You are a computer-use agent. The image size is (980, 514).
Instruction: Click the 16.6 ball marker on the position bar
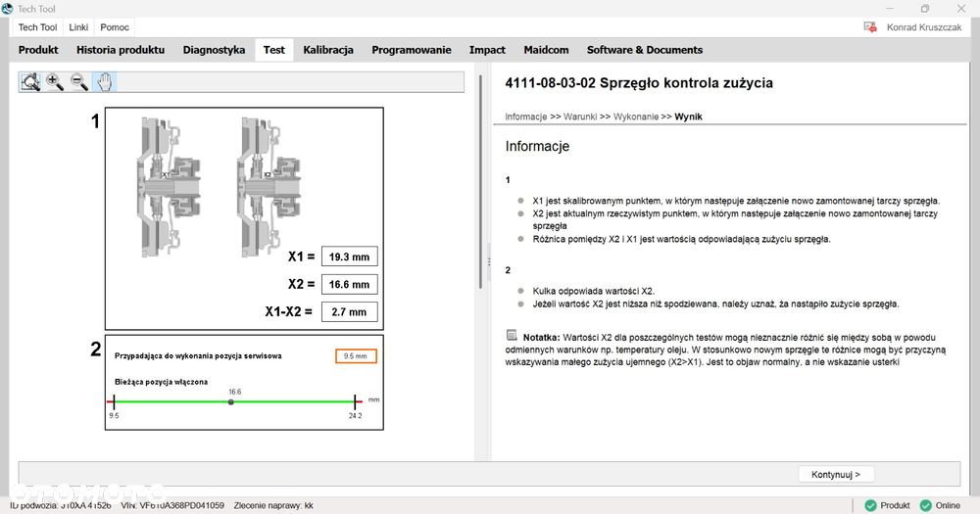231,402
